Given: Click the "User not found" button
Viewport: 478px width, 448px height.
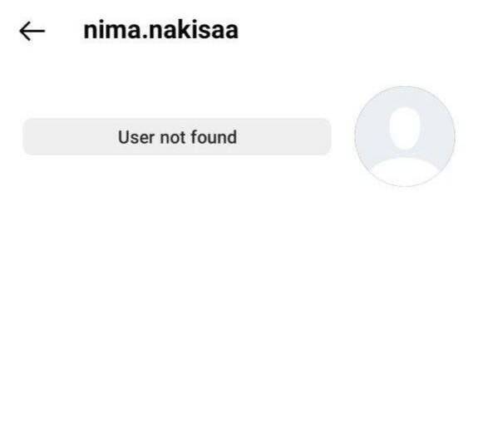Looking at the screenshot, I should tap(177, 137).
